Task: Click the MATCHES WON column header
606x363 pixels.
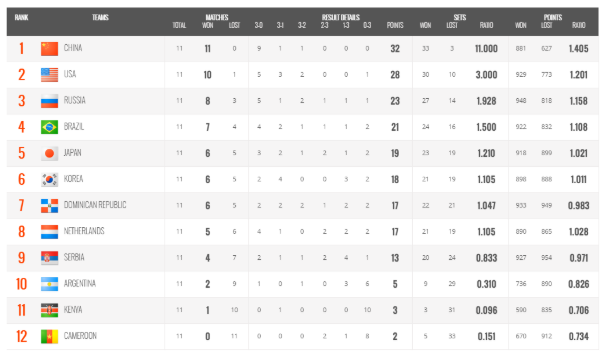Action: (208, 26)
